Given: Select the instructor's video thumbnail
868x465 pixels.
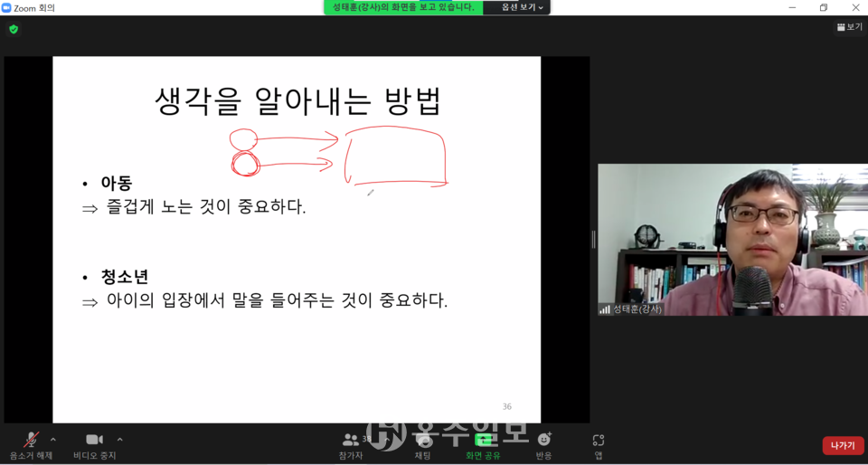Looking at the screenshot, I should 731,240.
